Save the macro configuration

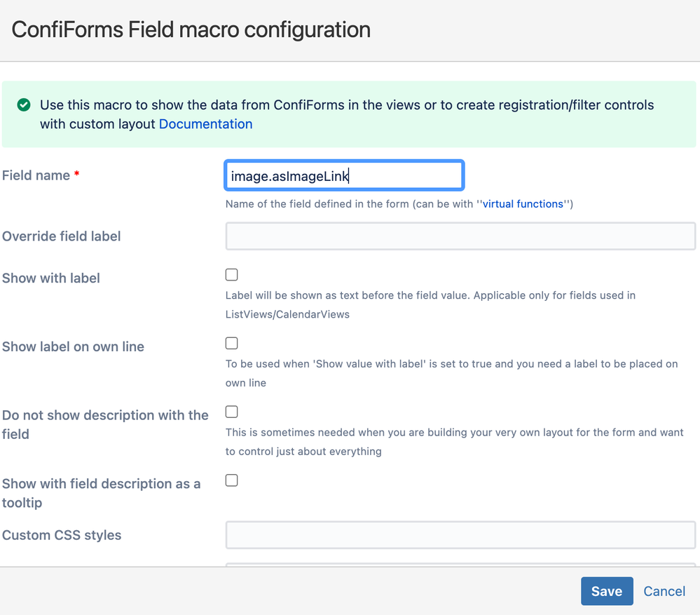(x=607, y=591)
